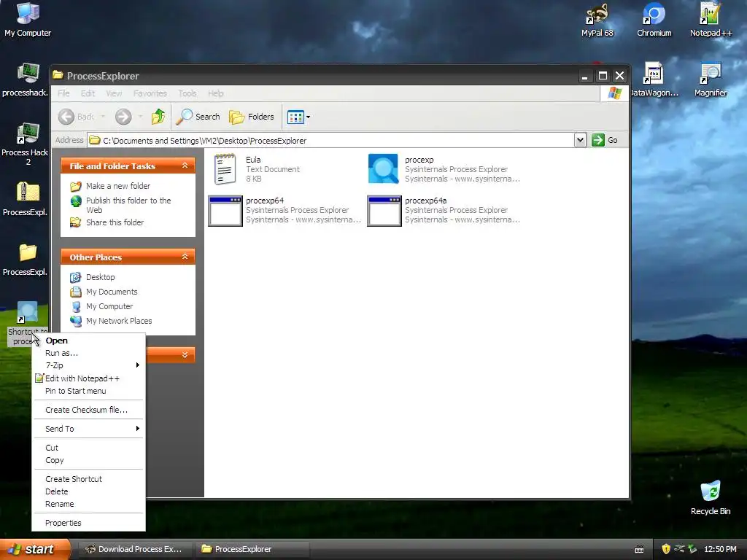The width and height of the screenshot is (747, 560).
Task: Open the Tools menu
Action: pyautogui.click(x=187, y=93)
